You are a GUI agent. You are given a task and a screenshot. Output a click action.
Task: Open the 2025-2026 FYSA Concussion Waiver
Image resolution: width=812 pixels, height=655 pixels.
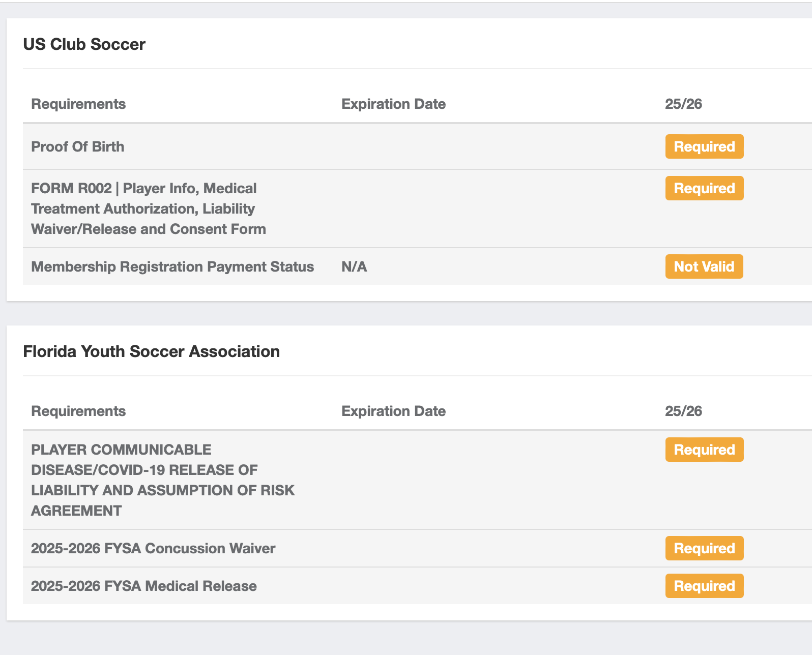153,548
